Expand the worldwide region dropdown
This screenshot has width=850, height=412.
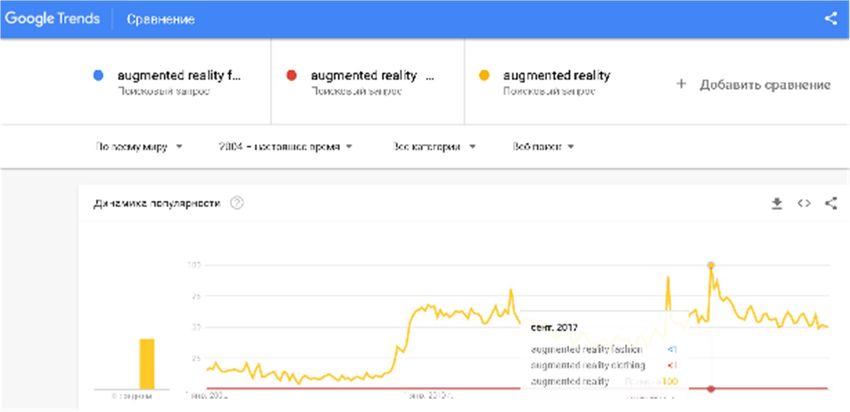pyautogui.click(x=139, y=146)
